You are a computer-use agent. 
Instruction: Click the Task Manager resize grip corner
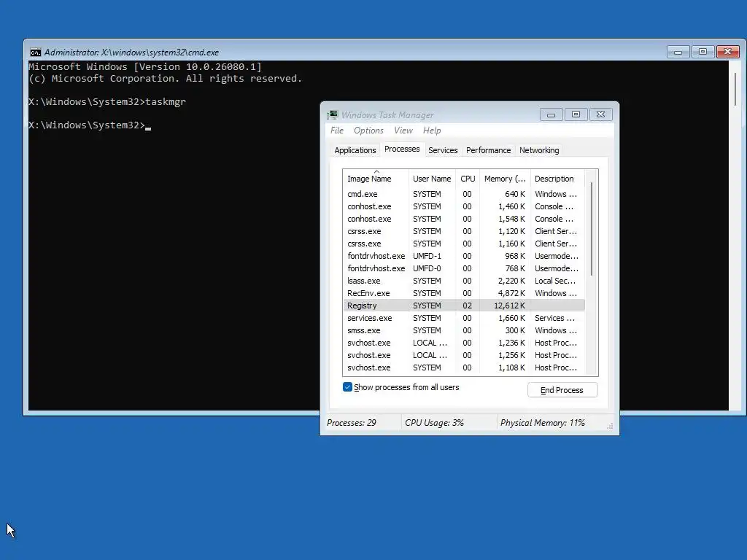point(610,426)
